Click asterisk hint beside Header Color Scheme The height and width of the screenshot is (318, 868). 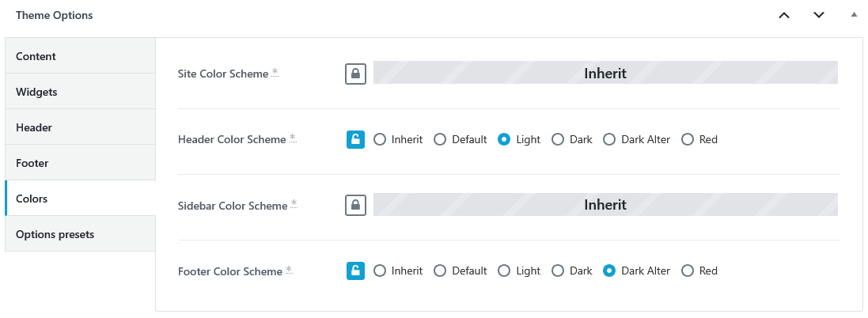pyautogui.click(x=293, y=138)
